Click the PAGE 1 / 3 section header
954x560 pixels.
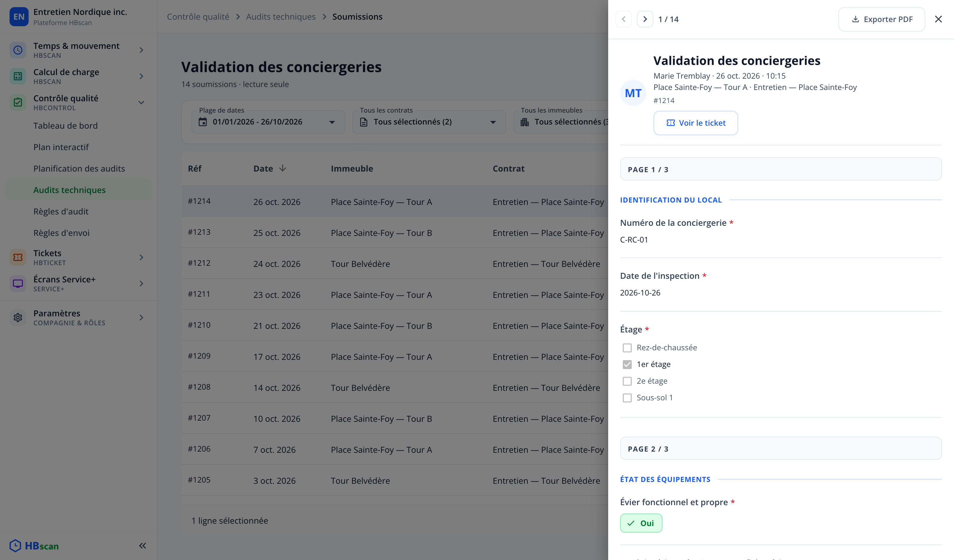tap(780, 169)
